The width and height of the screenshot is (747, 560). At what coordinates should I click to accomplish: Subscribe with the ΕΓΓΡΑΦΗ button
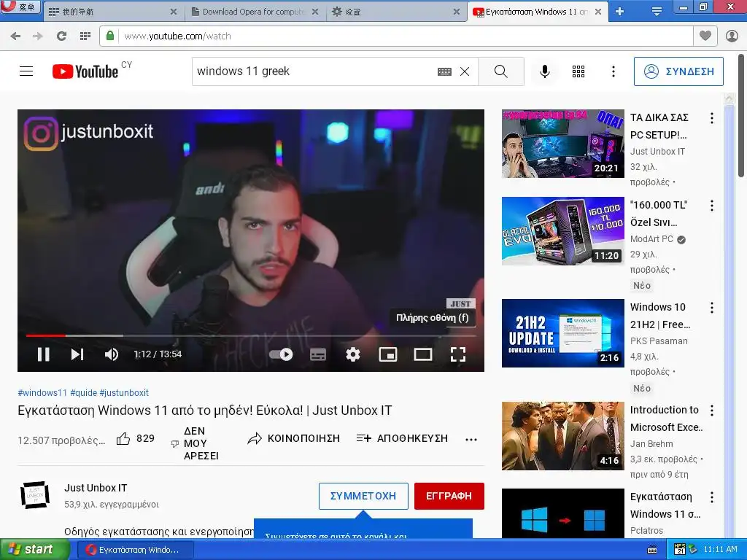pyautogui.click(x=449, y=496)
